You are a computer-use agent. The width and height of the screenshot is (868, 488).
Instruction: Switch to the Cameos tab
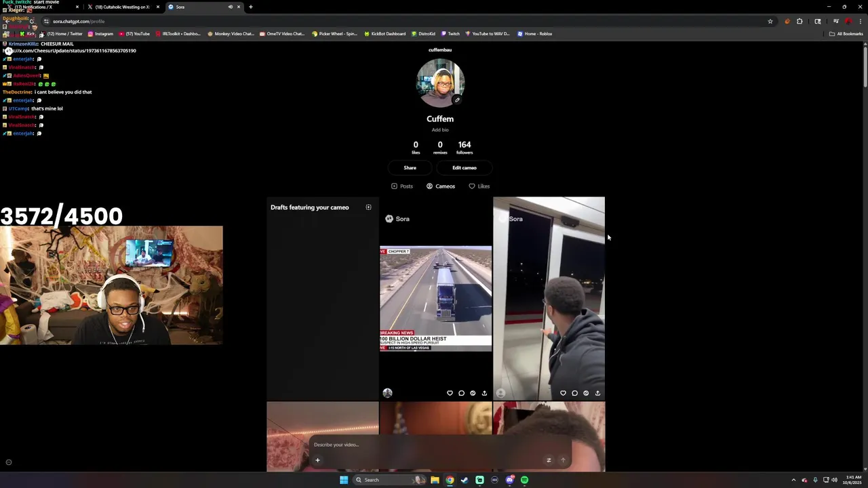click(x=441, y=186)
